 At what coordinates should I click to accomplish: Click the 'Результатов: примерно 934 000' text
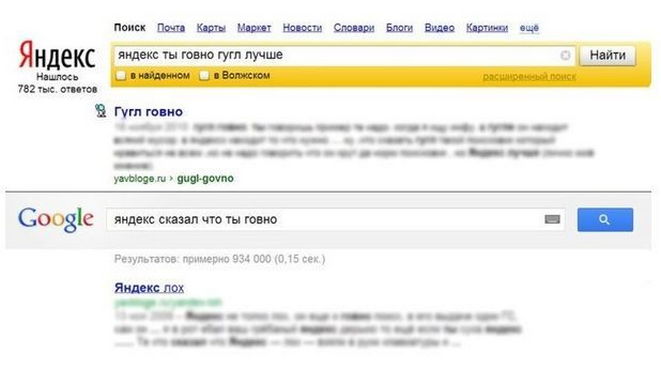220,258
